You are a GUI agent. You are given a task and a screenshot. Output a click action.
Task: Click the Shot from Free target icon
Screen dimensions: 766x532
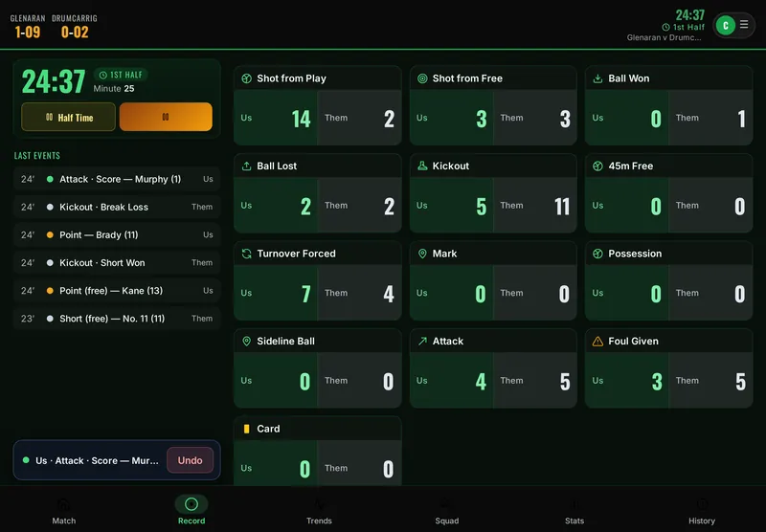(x=422, y=78)
